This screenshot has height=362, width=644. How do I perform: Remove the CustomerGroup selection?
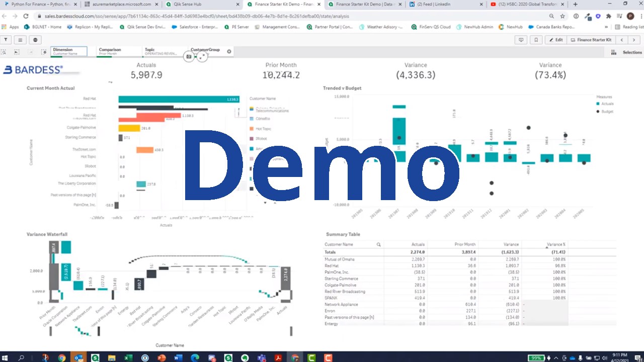229,51
